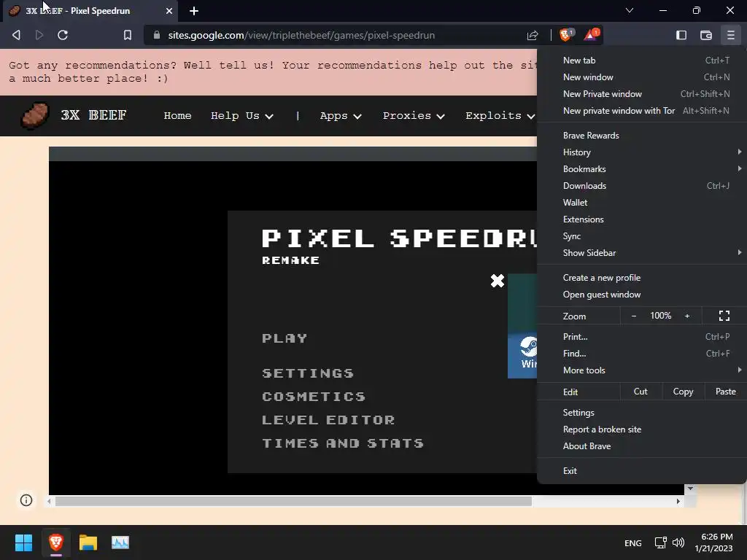Click Home in the site navigation

coord(177,116)
